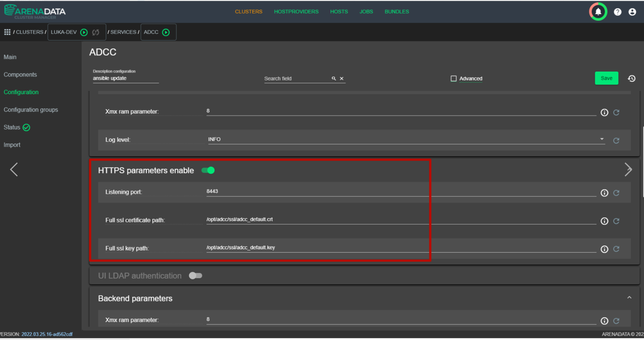Click Backend parameters Xmx ram parameter field
Viewport: 644px width, 340px height.
(401, 319)
